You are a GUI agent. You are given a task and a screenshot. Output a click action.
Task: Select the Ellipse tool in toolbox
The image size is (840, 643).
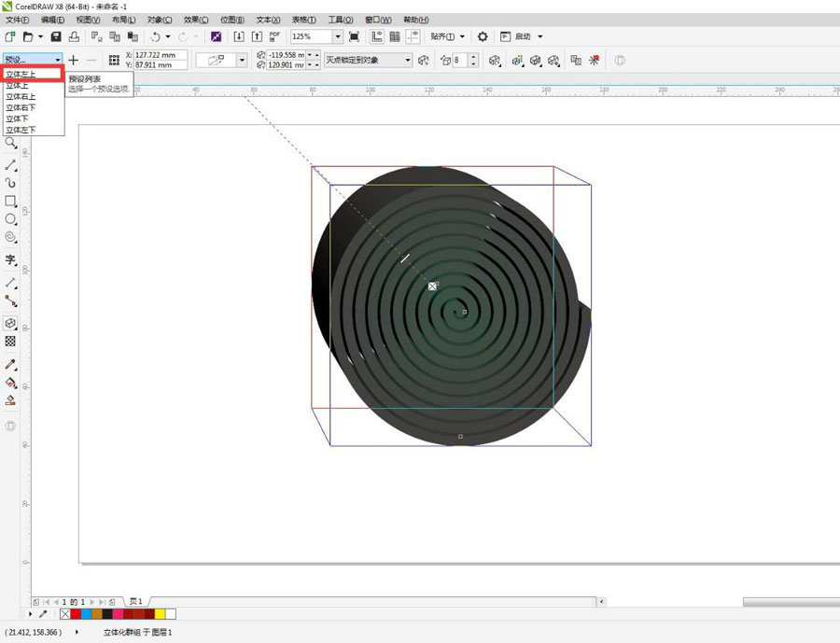coord(10,218)
